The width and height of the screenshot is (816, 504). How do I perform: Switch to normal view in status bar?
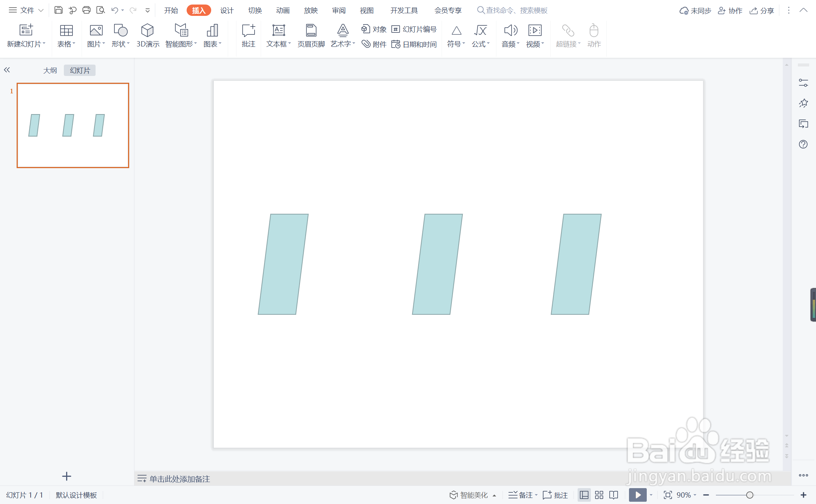click(x=584, y=495)
